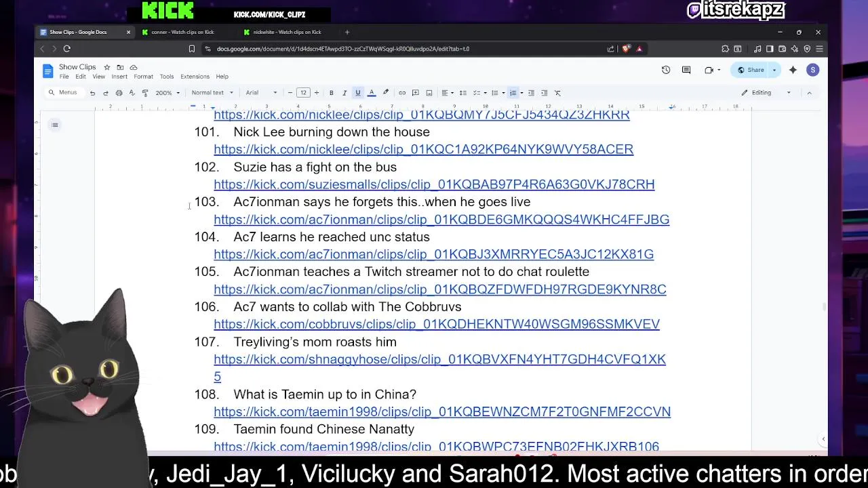Add a comment from the toolbar
Viewport: 868px width, 488px height.
point(416,93)
